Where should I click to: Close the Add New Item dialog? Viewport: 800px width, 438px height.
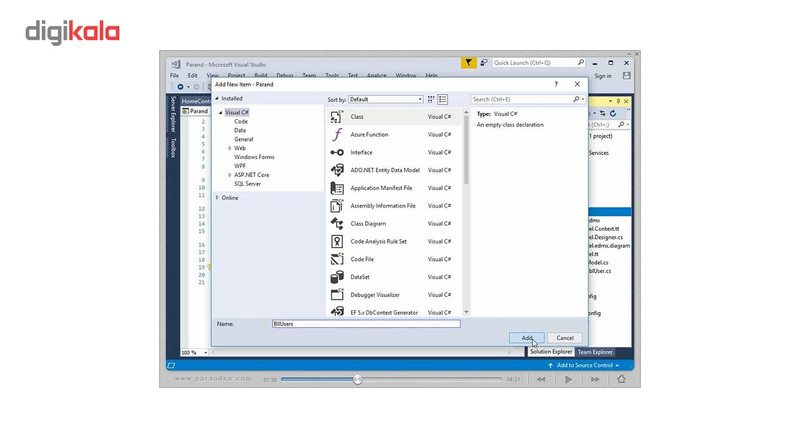[x=577, y=84]
